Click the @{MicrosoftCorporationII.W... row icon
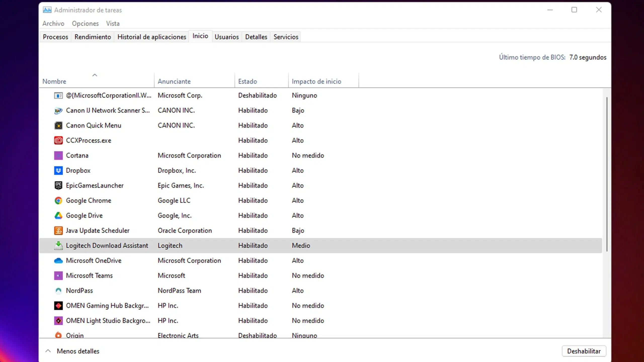 (x=58, y=96)
